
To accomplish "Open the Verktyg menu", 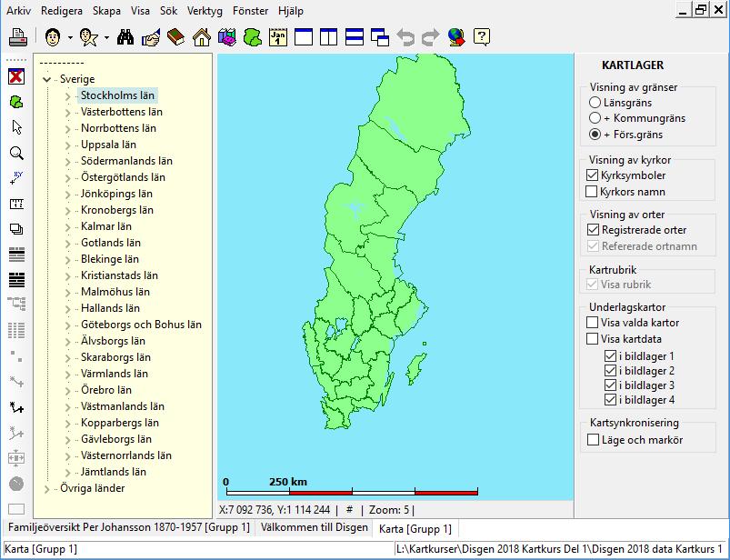I will click(205, 11).
